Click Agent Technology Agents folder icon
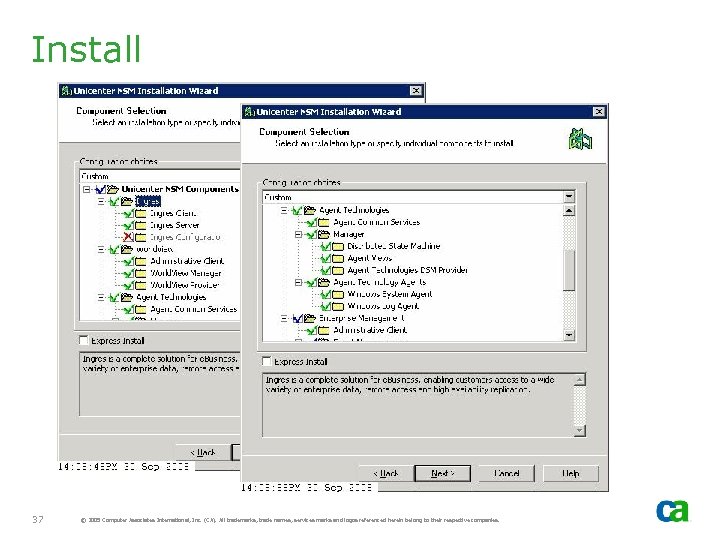This screenshot has width=720, height=540. coord(324,282)
